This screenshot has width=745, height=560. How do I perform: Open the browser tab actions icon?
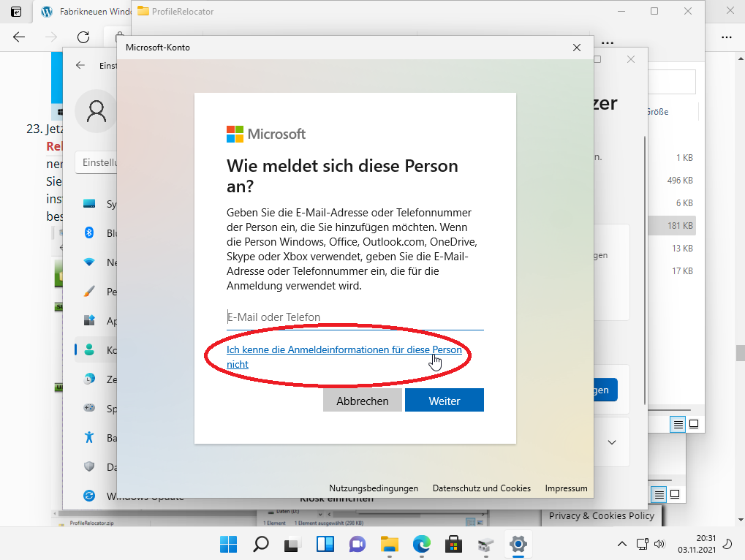[x=15, y=12]
